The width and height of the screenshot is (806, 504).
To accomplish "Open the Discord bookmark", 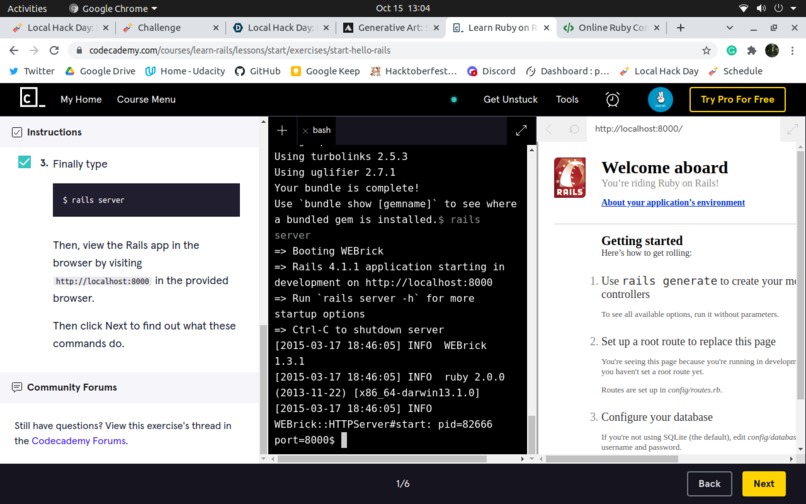I will click(491, 71).
